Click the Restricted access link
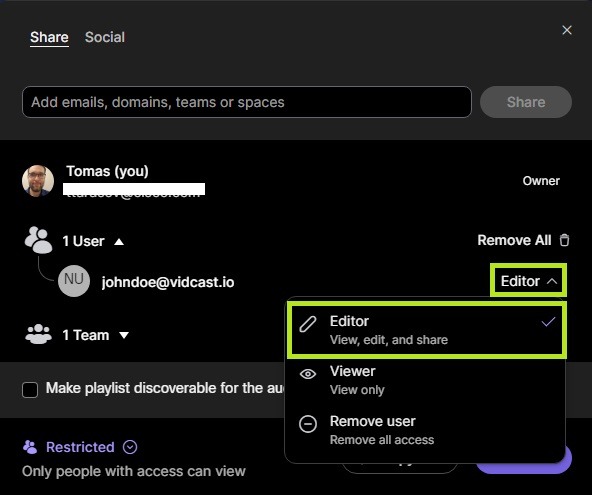 coord(80,447)
